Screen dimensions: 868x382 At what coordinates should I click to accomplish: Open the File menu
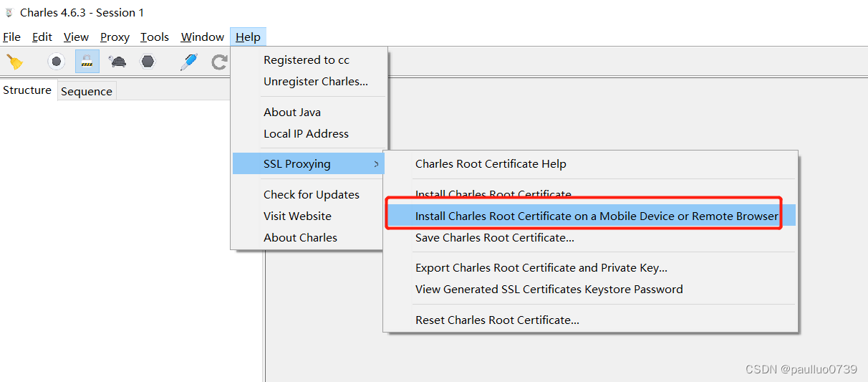coord(12,37)
